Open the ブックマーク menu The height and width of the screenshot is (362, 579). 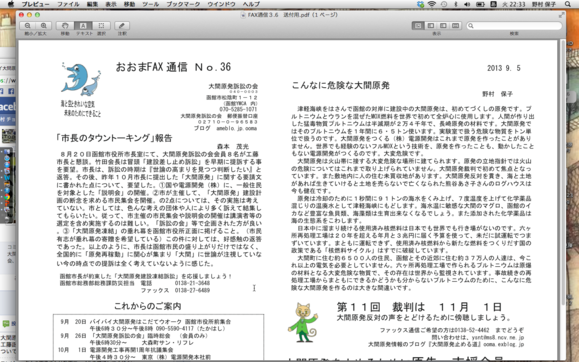(183, 4)
